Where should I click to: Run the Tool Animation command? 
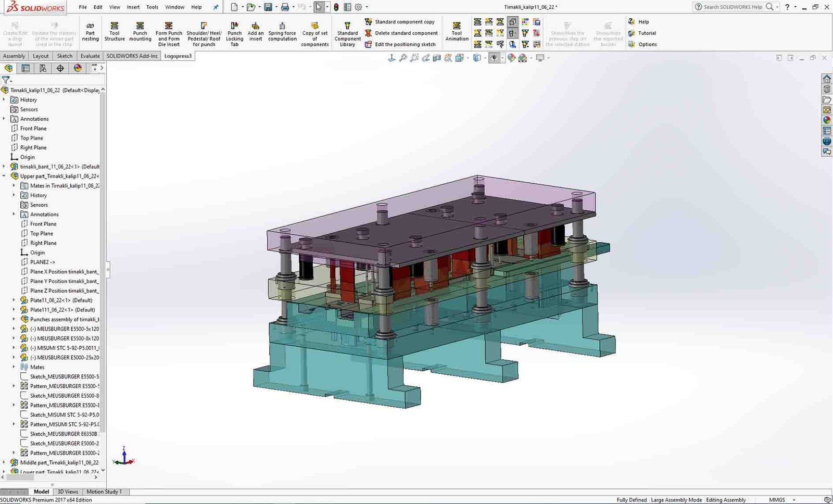pos(457,32)
